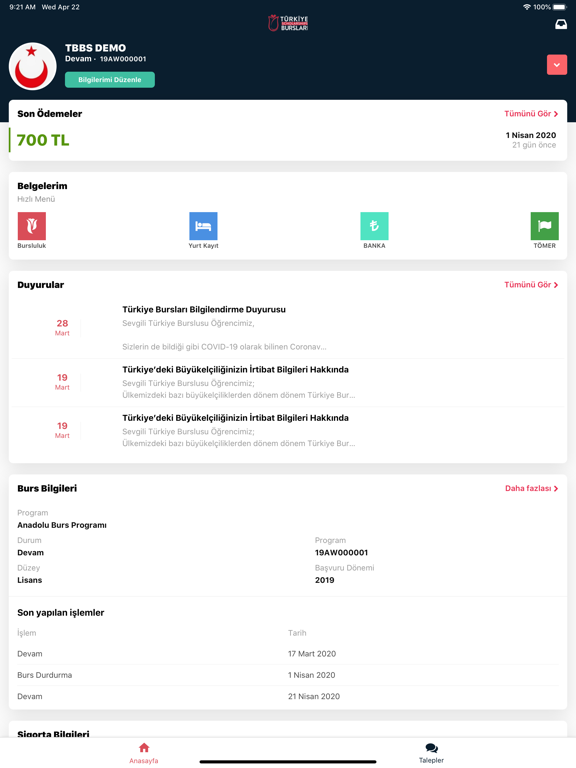This screenshot has width=576, height=768.
Task: Tap the Son yapılan işlemler heading
Action: (x=61, y=613)
